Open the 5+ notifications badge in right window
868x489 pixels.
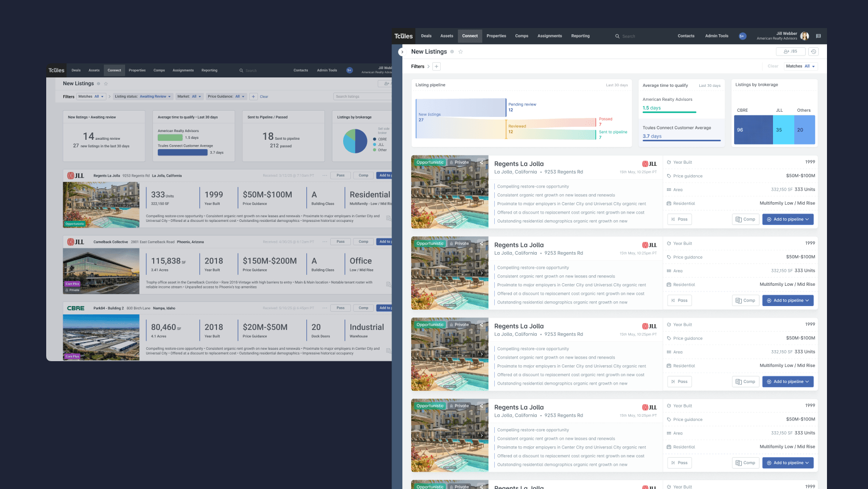pos(742,36)
